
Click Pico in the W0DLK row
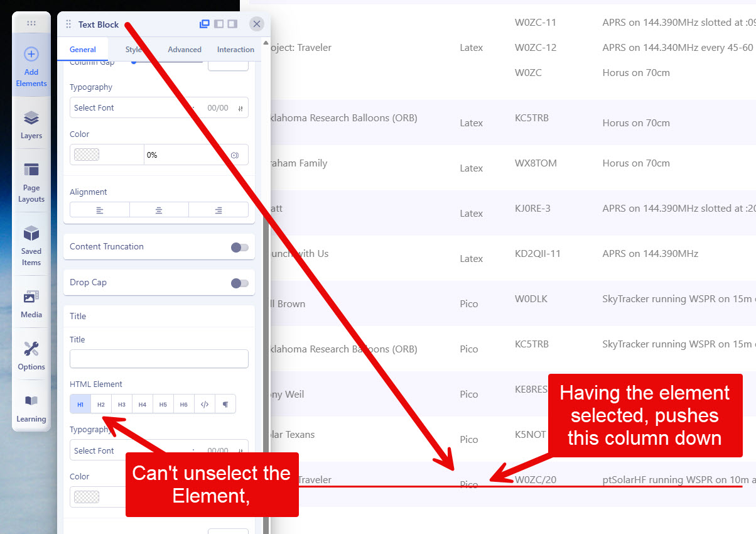[x=469, y=304]
